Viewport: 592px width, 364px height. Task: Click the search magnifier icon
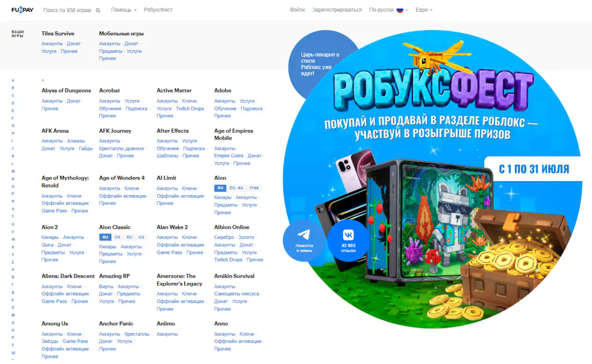pos(98,10)
